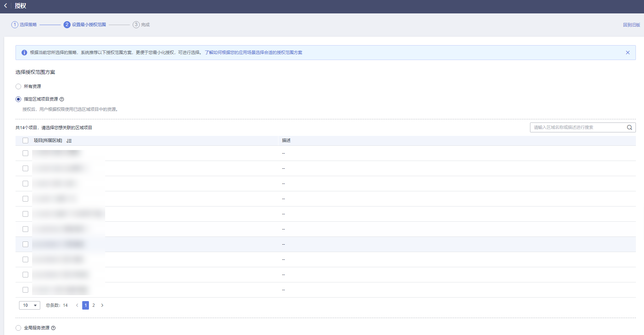
Task: Open the 了解如何根据您的应用场景 help link
Action: (253, 53)
